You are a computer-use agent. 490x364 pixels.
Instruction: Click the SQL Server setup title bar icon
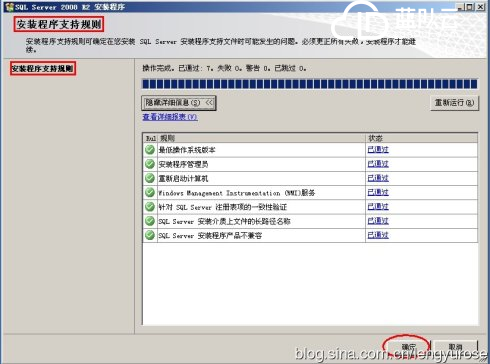(x=9, y=7)
